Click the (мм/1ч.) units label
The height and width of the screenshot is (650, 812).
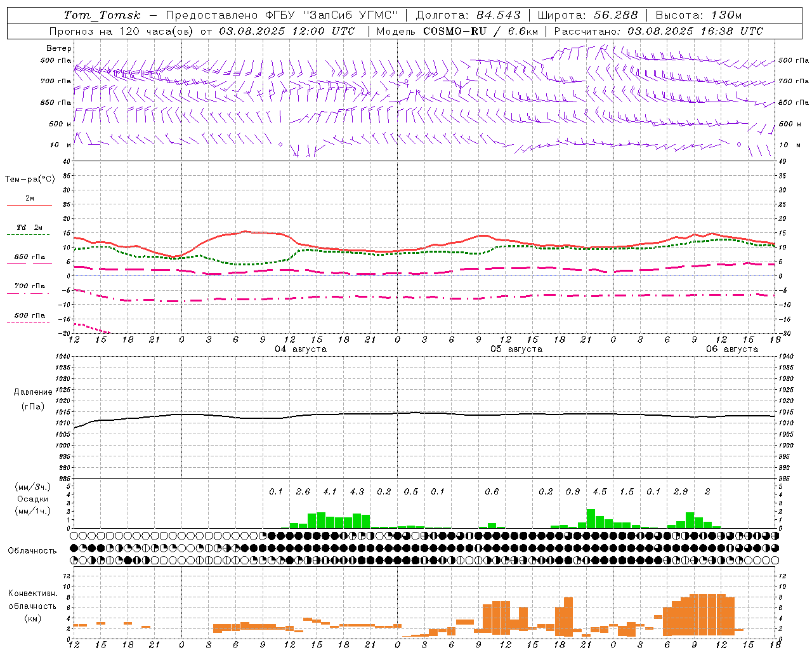(x=33, y=511)
